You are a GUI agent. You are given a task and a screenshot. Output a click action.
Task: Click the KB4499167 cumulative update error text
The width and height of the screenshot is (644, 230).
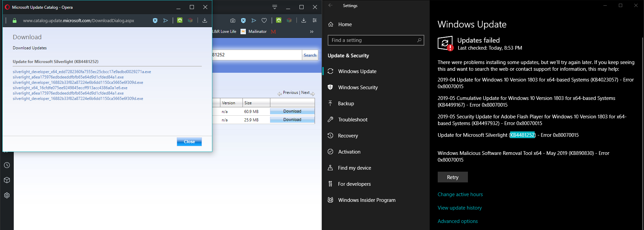[526, 102]
